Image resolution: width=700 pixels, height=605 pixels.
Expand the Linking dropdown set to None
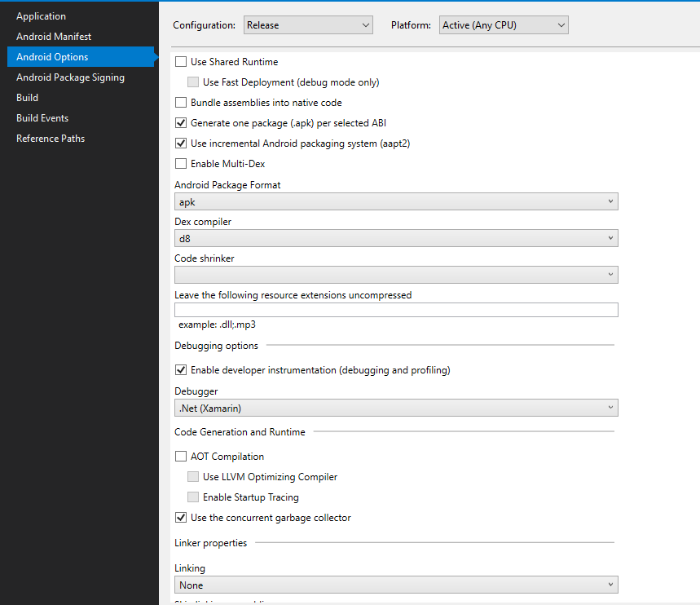(396, 585)
